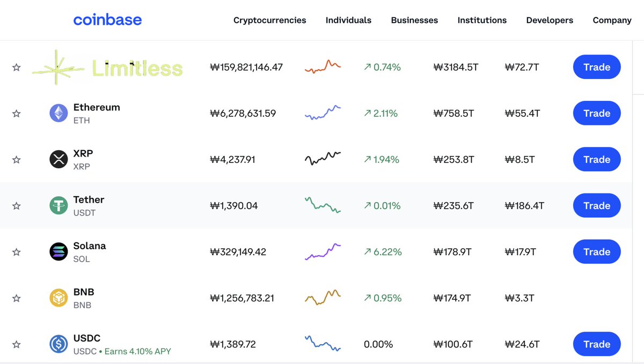Click XRP's ₩8.5T volume value
Viewport: 644px width, 364px height.
tap(519, 159)
